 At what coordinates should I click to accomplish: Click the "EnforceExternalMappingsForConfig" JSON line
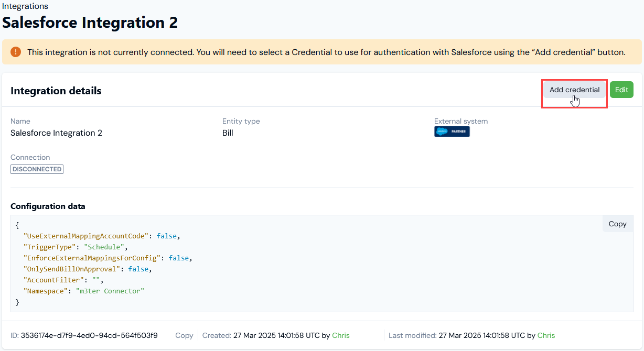click(108, 258)
